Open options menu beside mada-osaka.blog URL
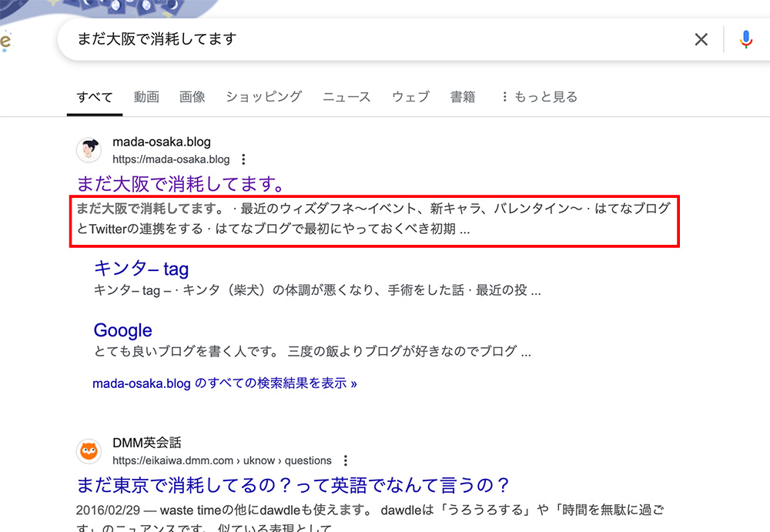The width and height of the screenshot is (770, 532). 243,159
